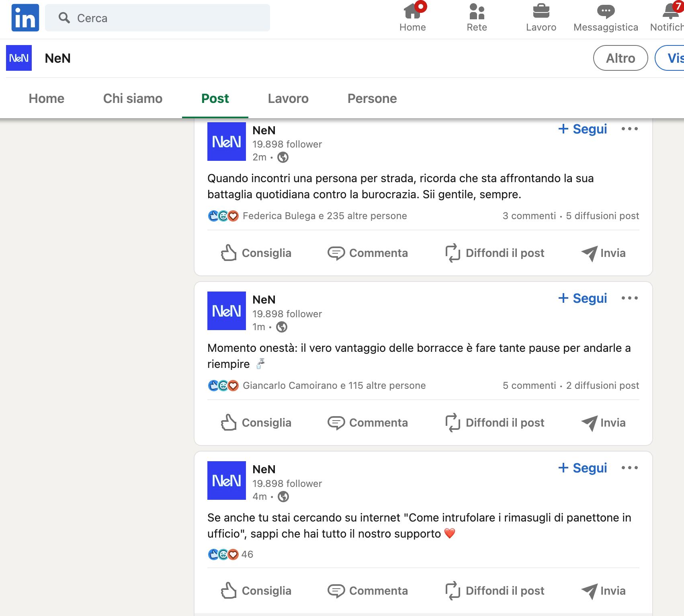Viewport: 684px width, 616px height.
Task: View reactions from Giancarlo Camoirano e 115 altre
Action: pyautogui.click(x=334, y=386)
